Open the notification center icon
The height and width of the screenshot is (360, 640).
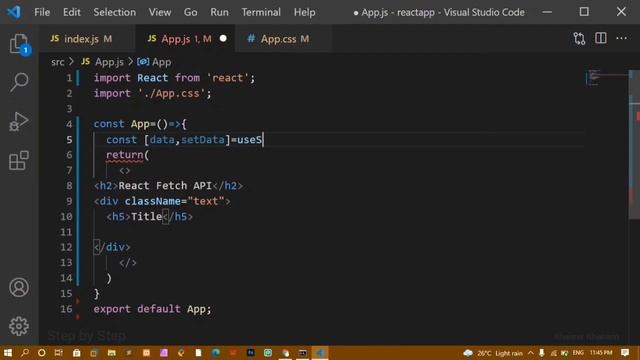point(625,353)
